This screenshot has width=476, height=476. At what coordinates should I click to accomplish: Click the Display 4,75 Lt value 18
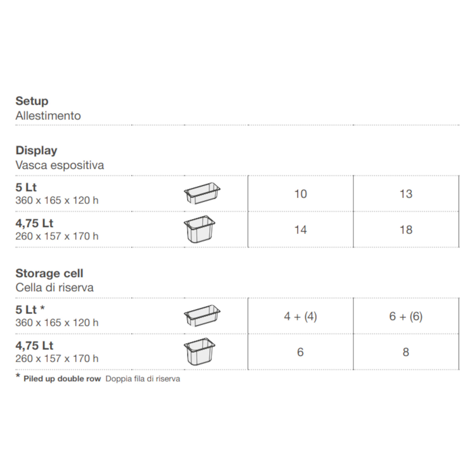[406, 230]
